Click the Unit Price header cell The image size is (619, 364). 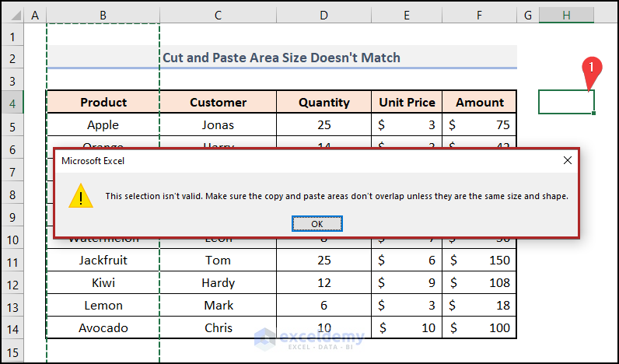(407, 102)
